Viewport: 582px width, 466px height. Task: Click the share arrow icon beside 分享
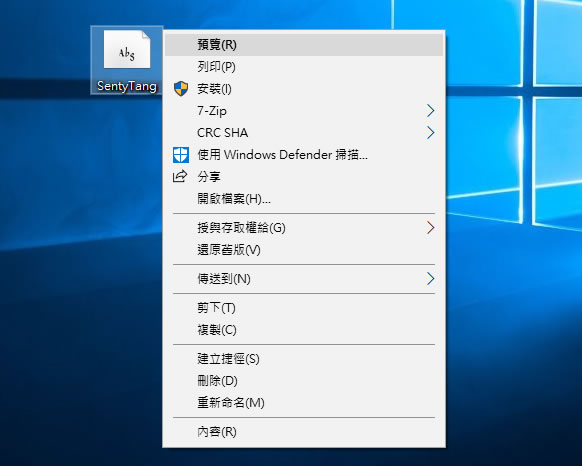point(180,176)
